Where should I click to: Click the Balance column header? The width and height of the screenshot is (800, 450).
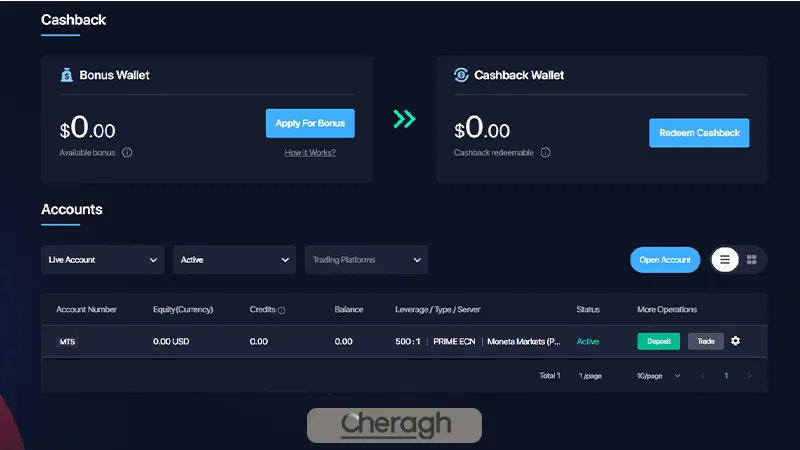(349, 309)
